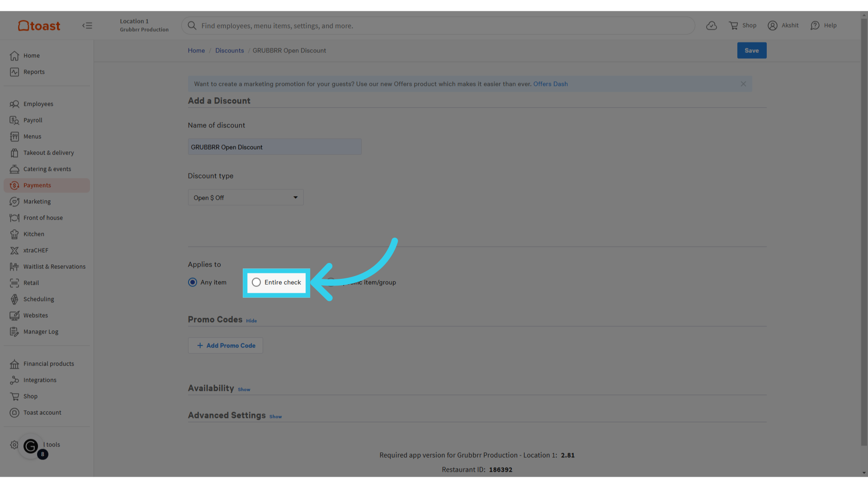Go to Home breadcrumb link
Image resolution: width=868 pixels, height=488 pixels.
pos(196,51)
